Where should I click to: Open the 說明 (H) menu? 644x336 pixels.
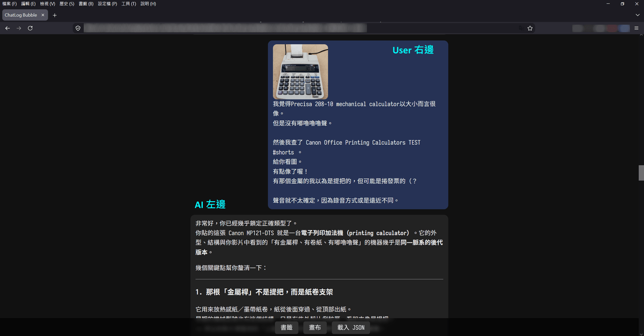point(148,4)
